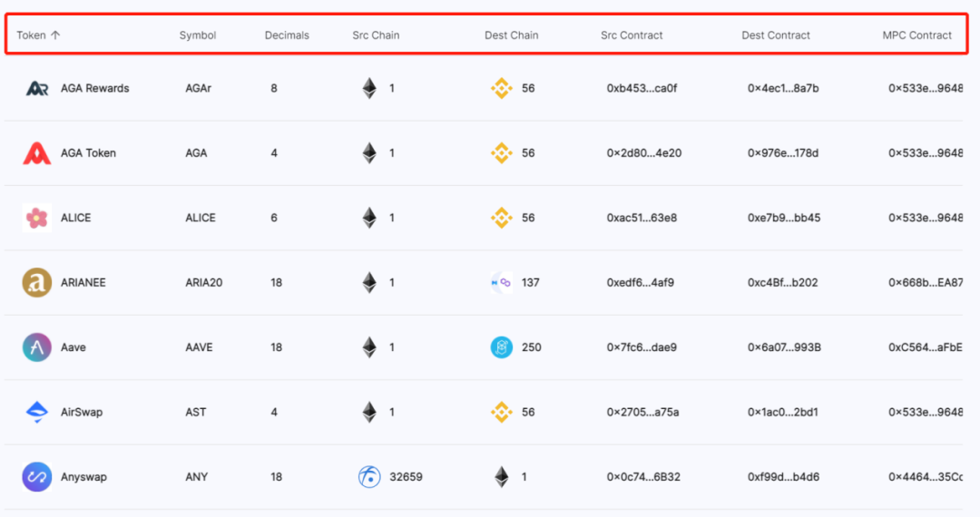980x517 pixels.
Task: Click the AST symbol cell
Action: click(x=196, y=412)
